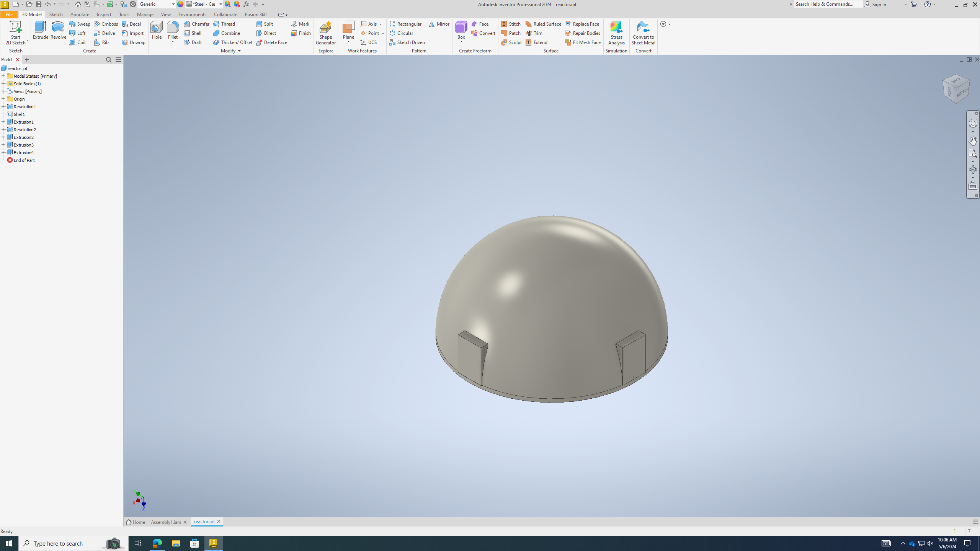Search the model browser
The height and width of the screenshot is (551, 980).
pos(109,60)
